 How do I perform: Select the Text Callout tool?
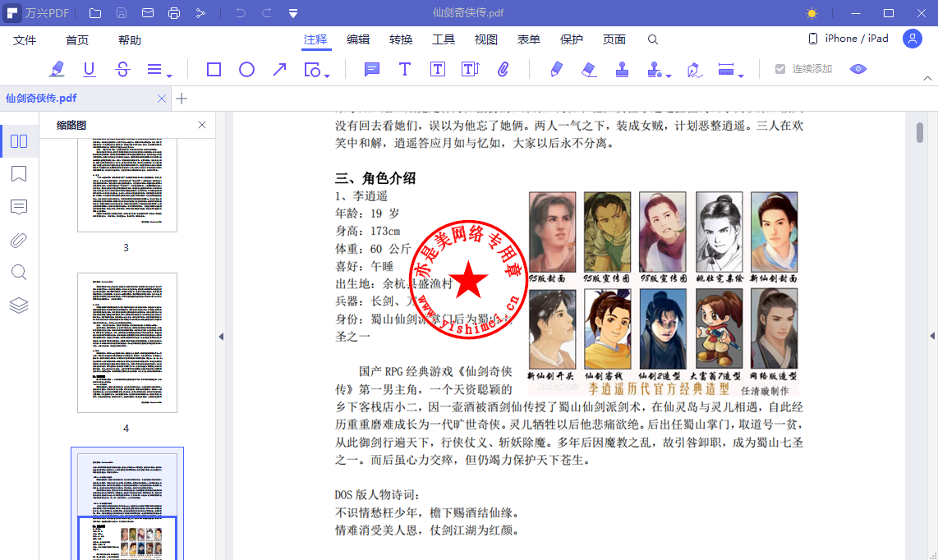[470, 70]
